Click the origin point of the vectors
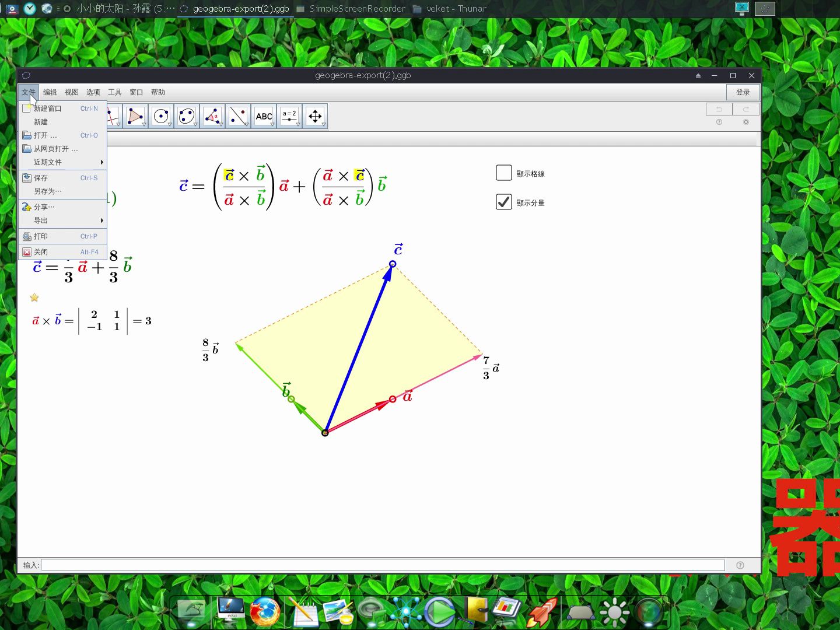The width and height of the screenshot is (840, 630). click(x=325, y=433)
